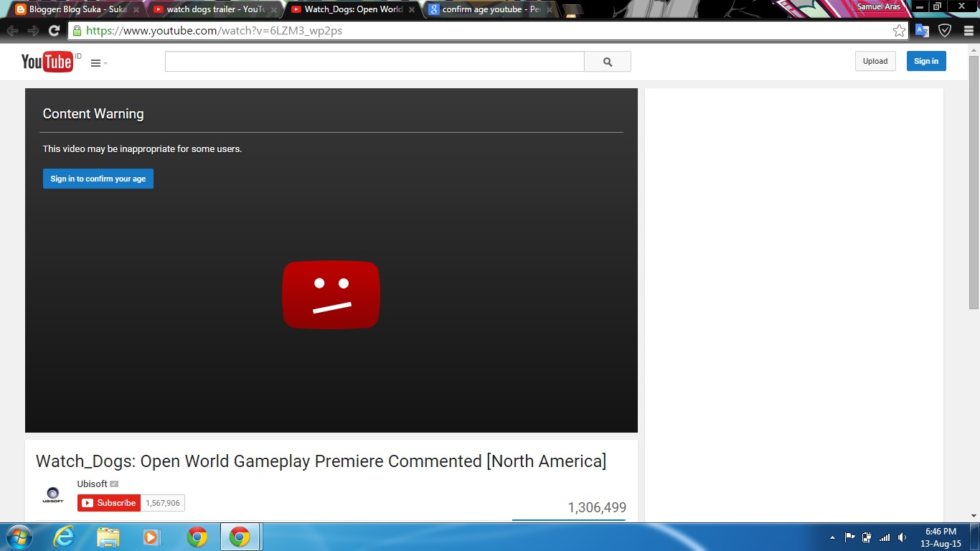Bookmark this page with the star

(x=899, y=31)
